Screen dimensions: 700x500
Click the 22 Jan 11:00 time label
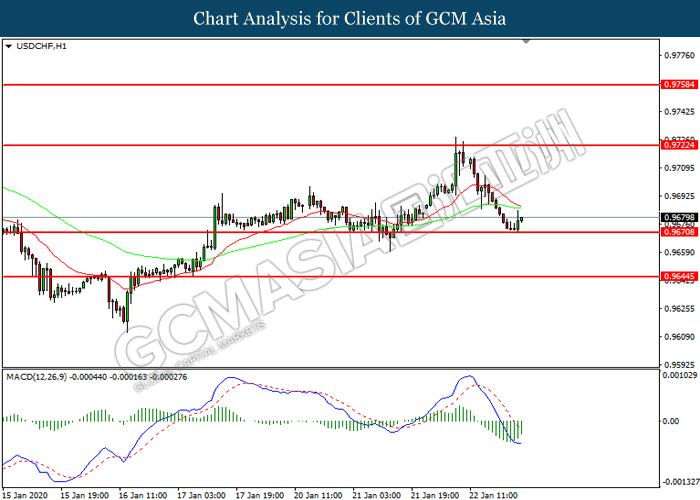(x=494, y=495)
